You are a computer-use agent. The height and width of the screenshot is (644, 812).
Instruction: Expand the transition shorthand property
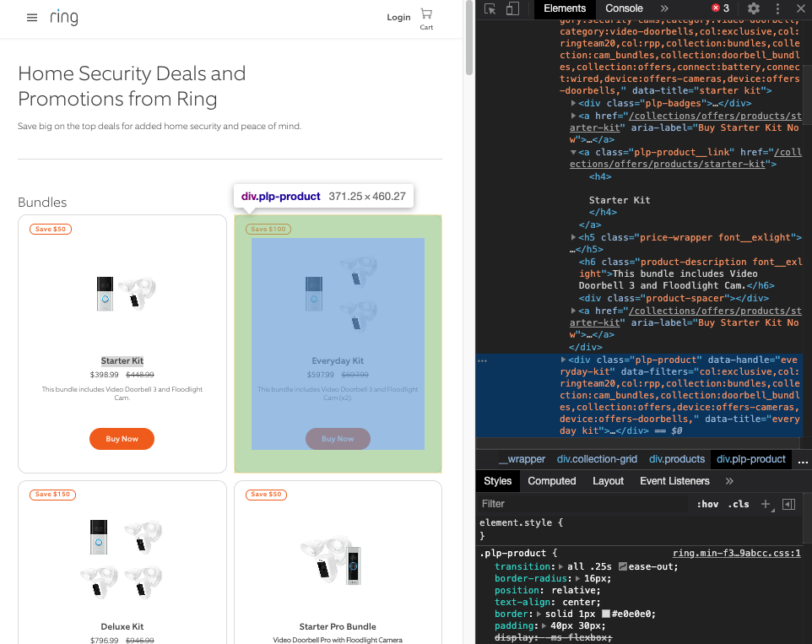[560, 567]
